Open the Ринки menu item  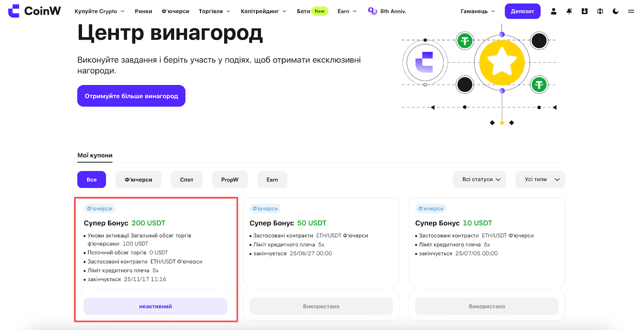(x=143, y=11)
